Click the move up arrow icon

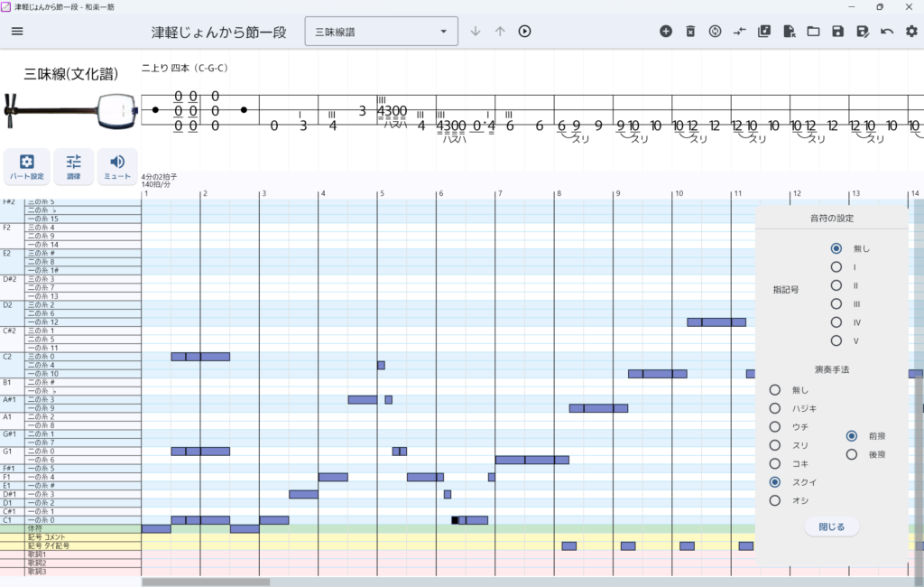500,32
